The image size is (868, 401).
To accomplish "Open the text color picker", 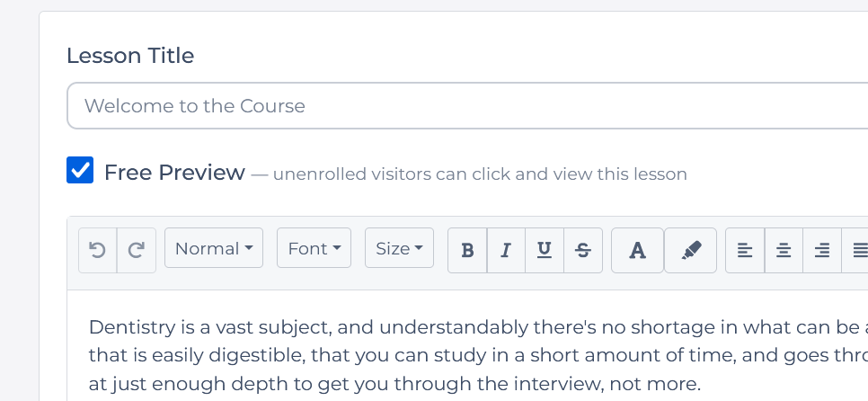I will click(x=637, y=249).
